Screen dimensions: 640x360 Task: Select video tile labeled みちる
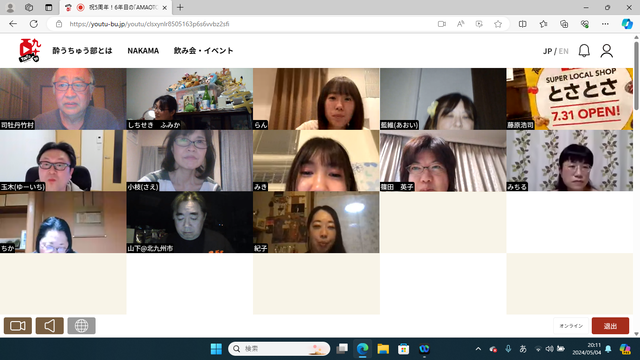point(569,160)
